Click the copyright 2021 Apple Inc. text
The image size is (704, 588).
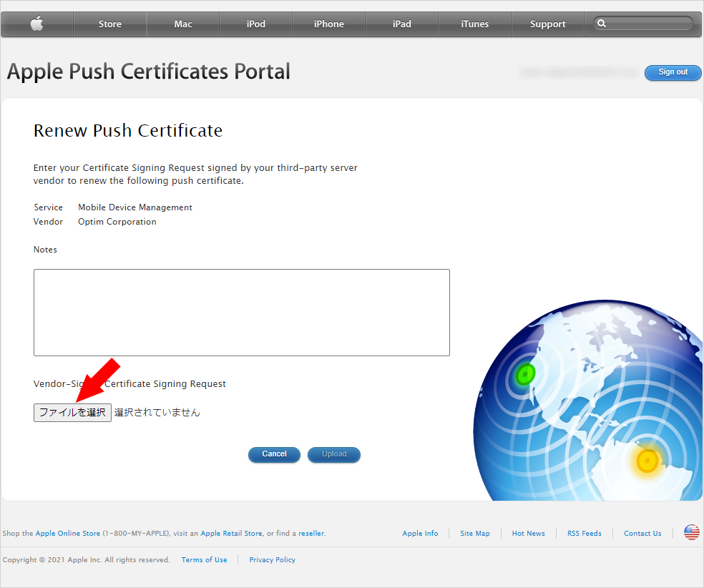(x=86, y=559)
